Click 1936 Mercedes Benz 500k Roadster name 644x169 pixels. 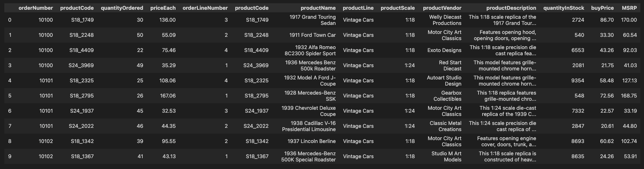[310, 65]
